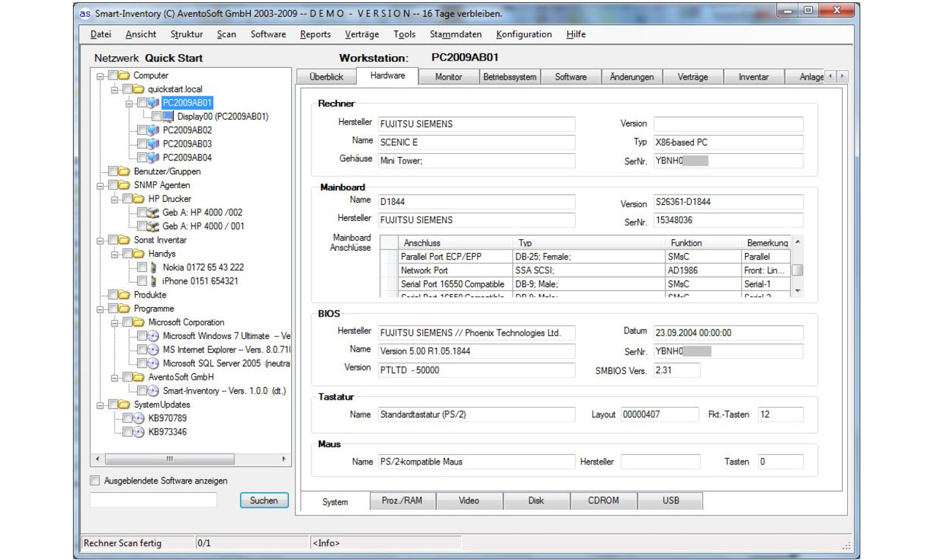Click the Rechner Hersteller field FUJITSU SIEMENS
Viewport: 934px width, 560px height.
click(x=476, y=124)
